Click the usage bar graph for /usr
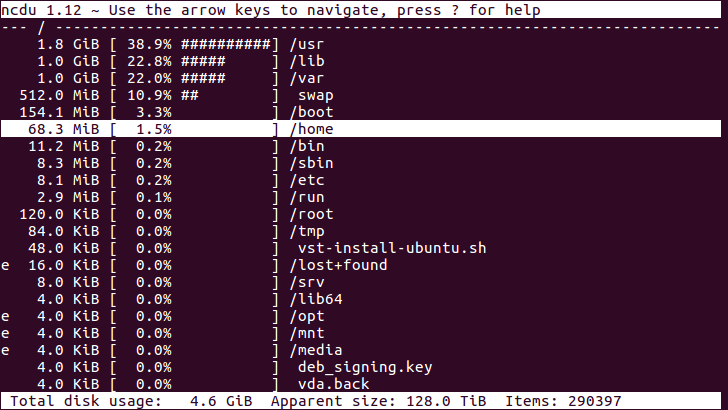 226,44
